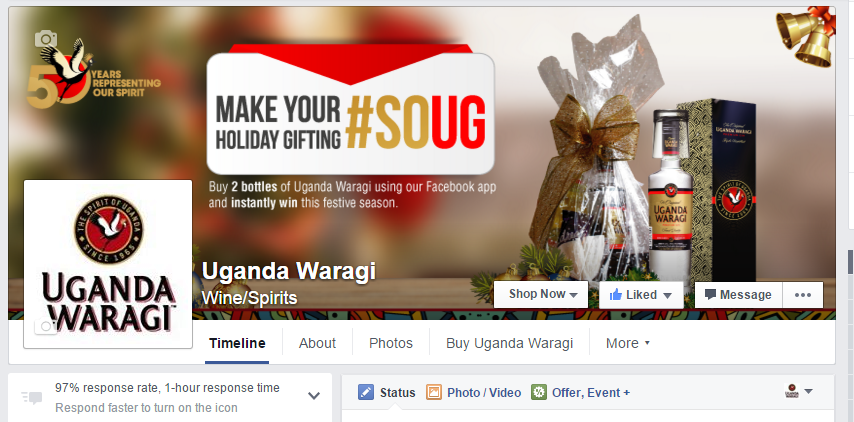
Task: Click the Uganda Waragi page name
Action: pos(289,271)
